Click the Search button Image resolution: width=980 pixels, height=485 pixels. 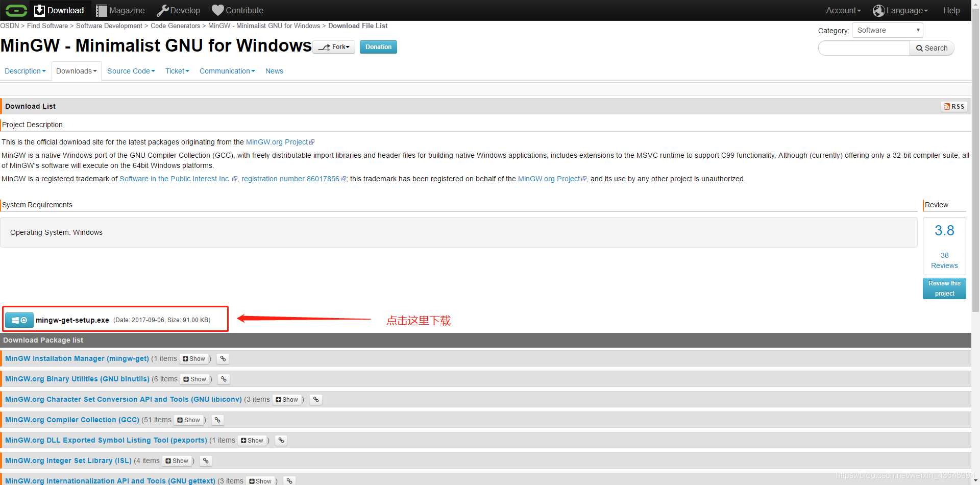tap(932, 48)
